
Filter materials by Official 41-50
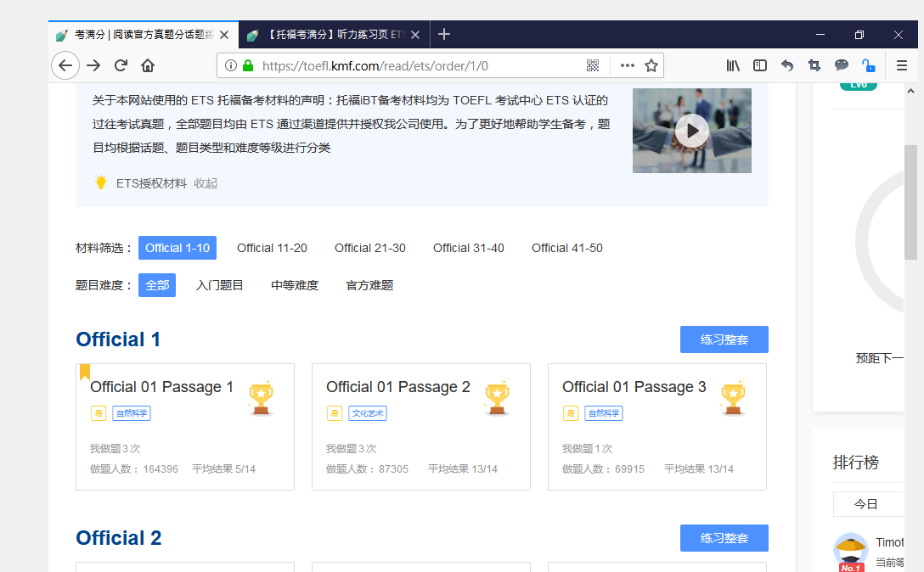click(x=567, y=248)
